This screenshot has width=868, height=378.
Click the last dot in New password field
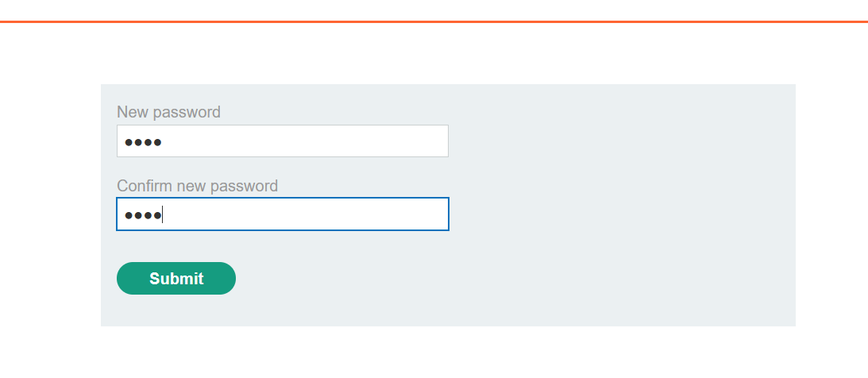tap(157, 142)
